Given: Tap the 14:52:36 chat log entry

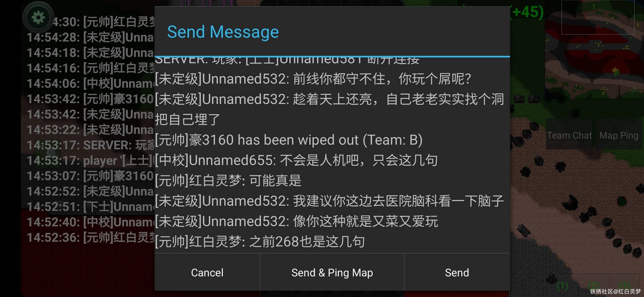Looking at the screenshot, I should tap(91, 237).
